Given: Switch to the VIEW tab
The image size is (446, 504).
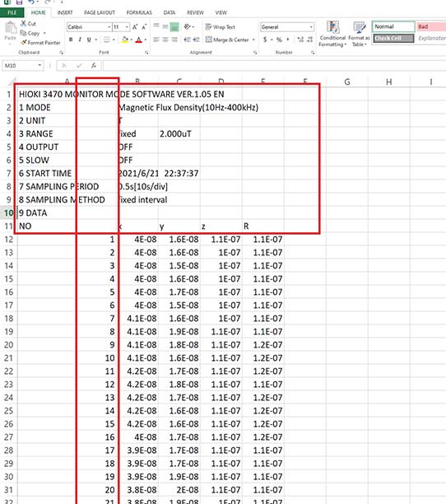Looking at the screenshot, I should pyautogui.click(x=221, y=12).
